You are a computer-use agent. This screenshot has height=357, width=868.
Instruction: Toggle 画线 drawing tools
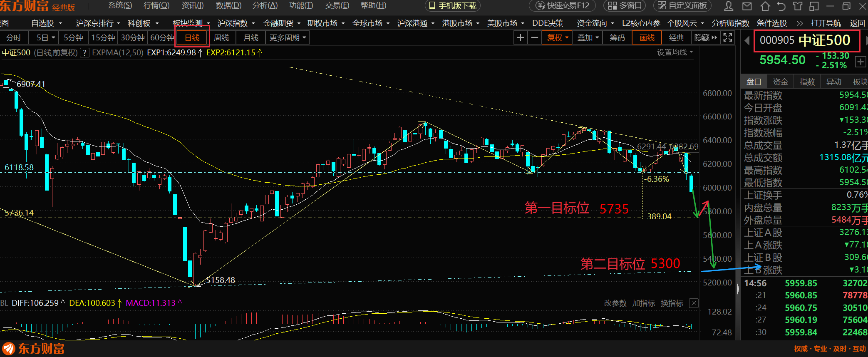tap(647, 38)
